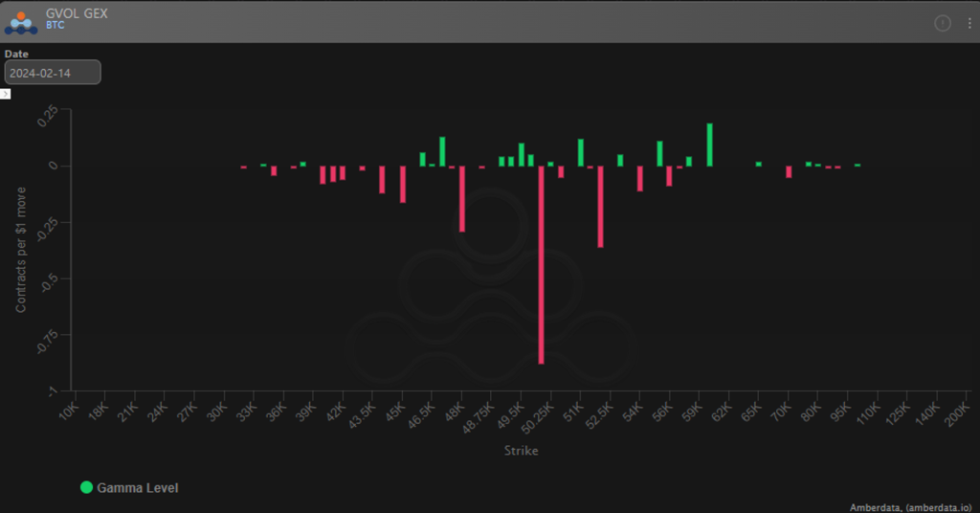Click the red bar at the 45K strike
The width and height of the screenshot is (980, 513).
click(x=403, y=184)
